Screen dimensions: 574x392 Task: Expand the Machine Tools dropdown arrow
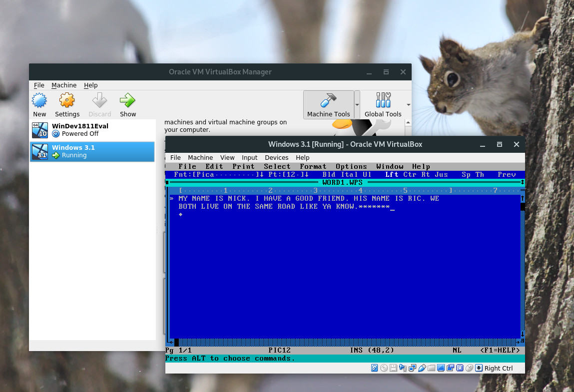[357, 105]
